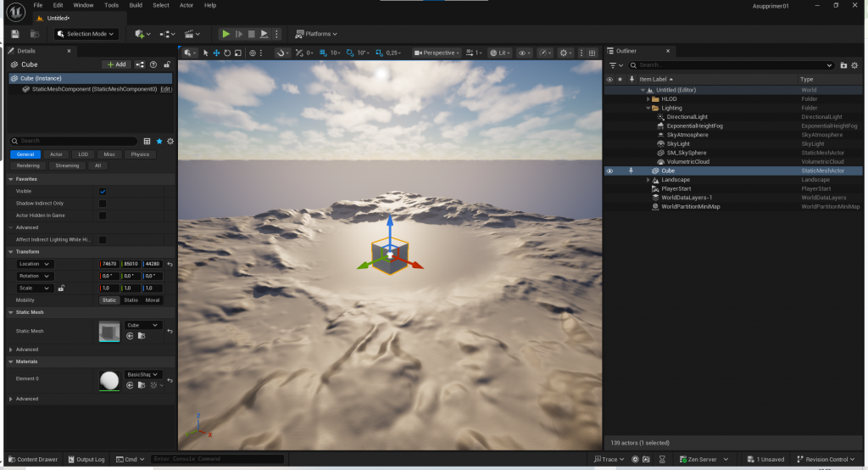The height and width of the screenshot is (470, 868).
Task: Open the Blueprints toolbar menu
Action: pyautogui.click(x=167, y=34)
